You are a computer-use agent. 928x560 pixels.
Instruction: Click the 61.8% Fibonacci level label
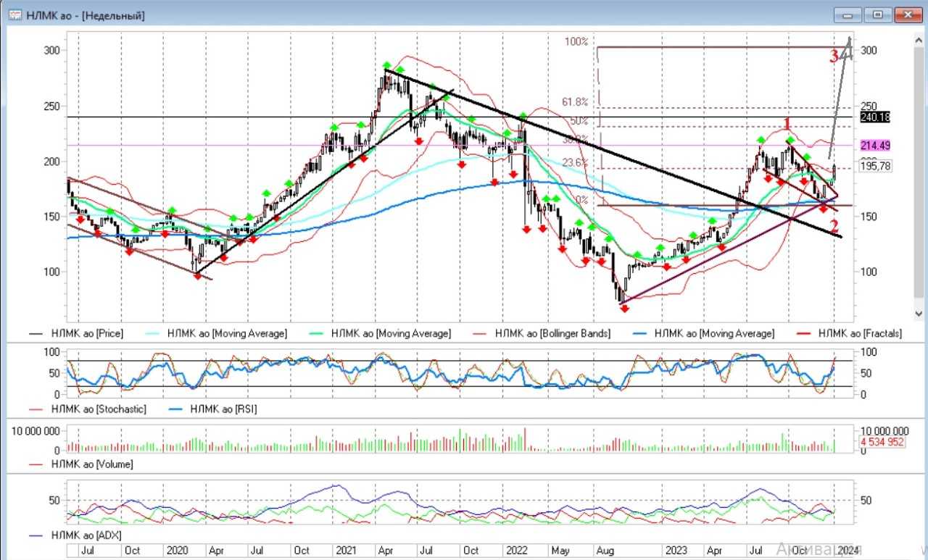575,102
